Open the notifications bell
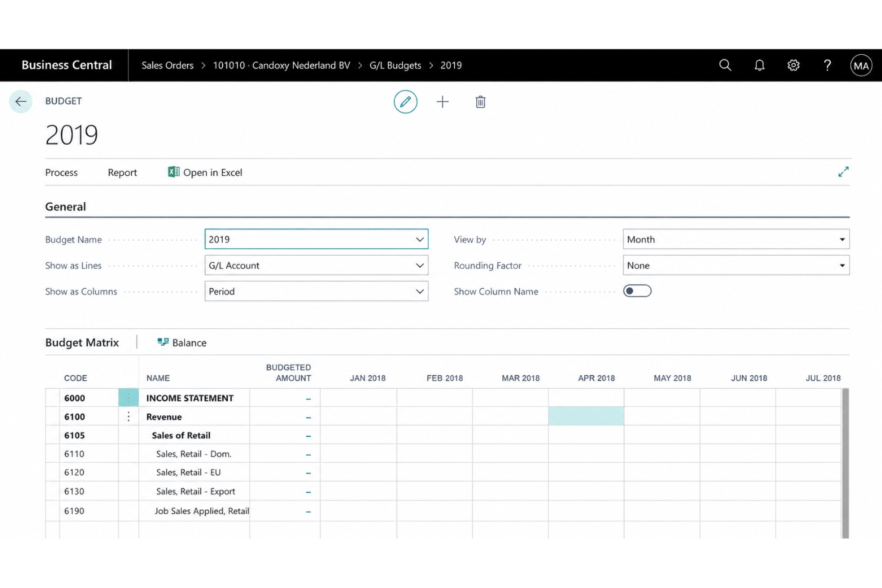Viewport: 882px width, 588px height. tap(759, 65)
